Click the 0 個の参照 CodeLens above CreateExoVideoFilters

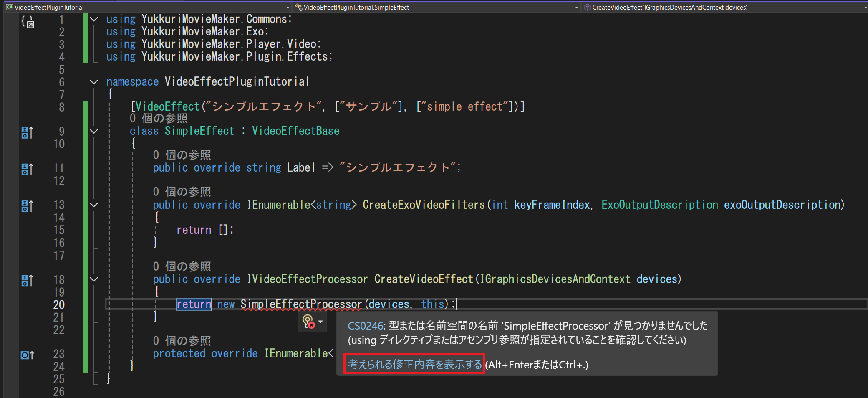coord(182,192)
